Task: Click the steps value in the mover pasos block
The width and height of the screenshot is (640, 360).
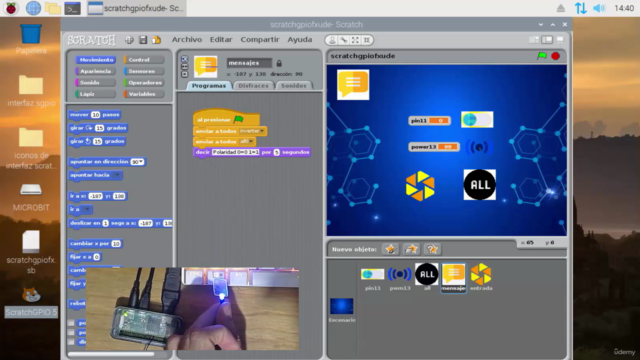Action: tap(95, 115)
